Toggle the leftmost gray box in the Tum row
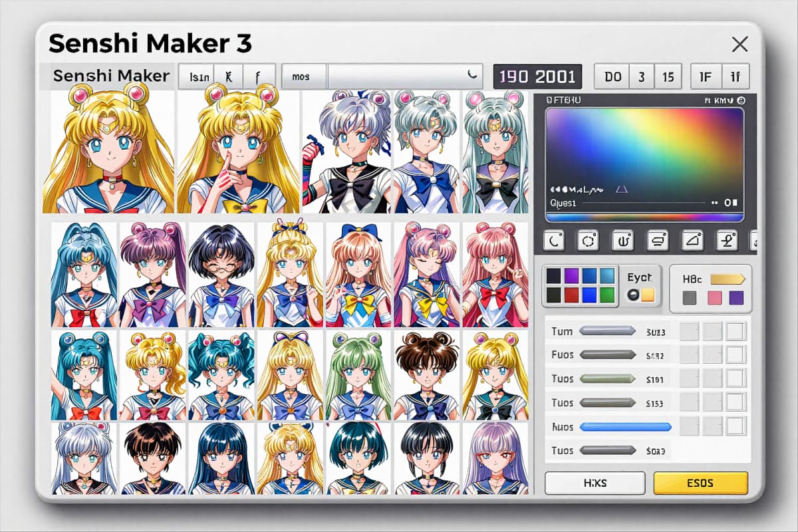 pos(689,331)
